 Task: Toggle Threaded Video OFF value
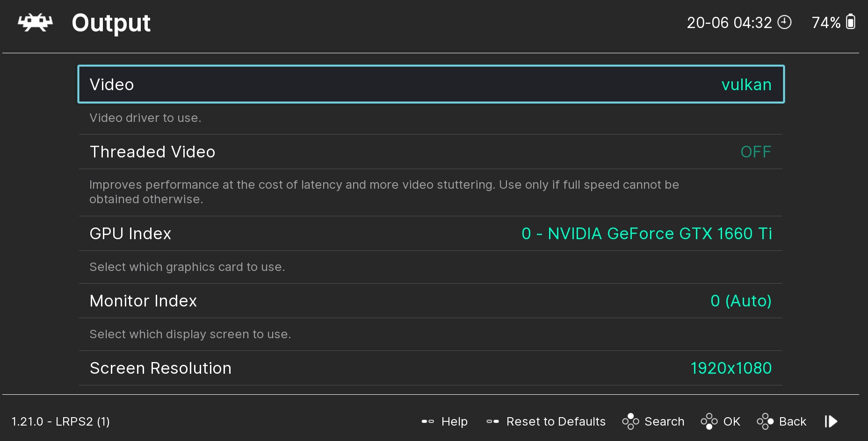tap(756, 152)
